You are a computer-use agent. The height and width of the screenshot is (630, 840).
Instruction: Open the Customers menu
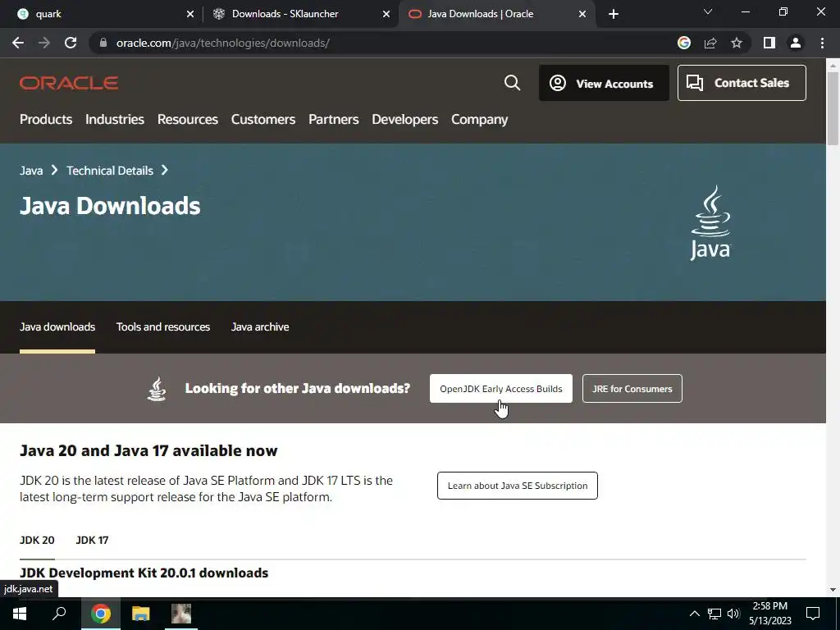263,120
